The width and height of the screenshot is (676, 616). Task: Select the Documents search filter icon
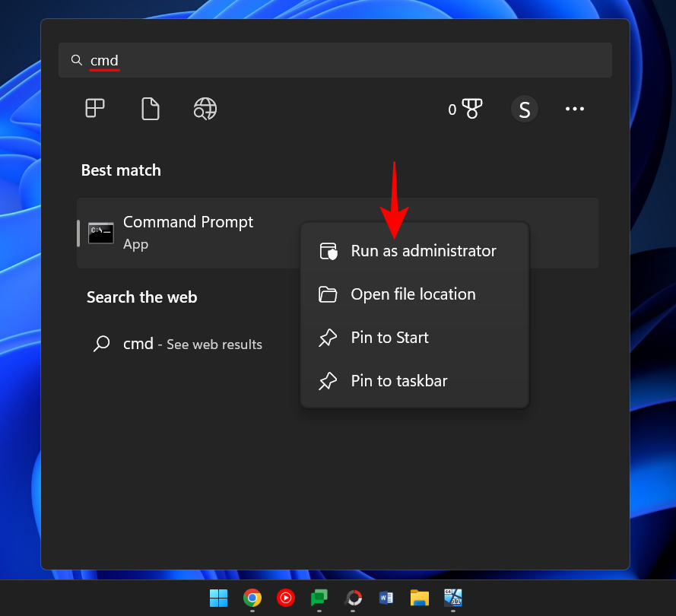click(x=150, y=109)
